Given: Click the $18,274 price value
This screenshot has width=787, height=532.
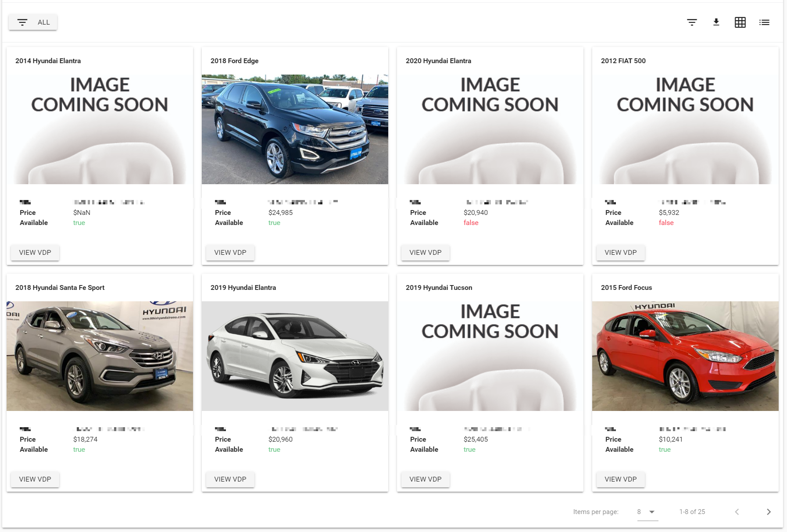Looking at the screenshot, I should [x=86, y=439].
